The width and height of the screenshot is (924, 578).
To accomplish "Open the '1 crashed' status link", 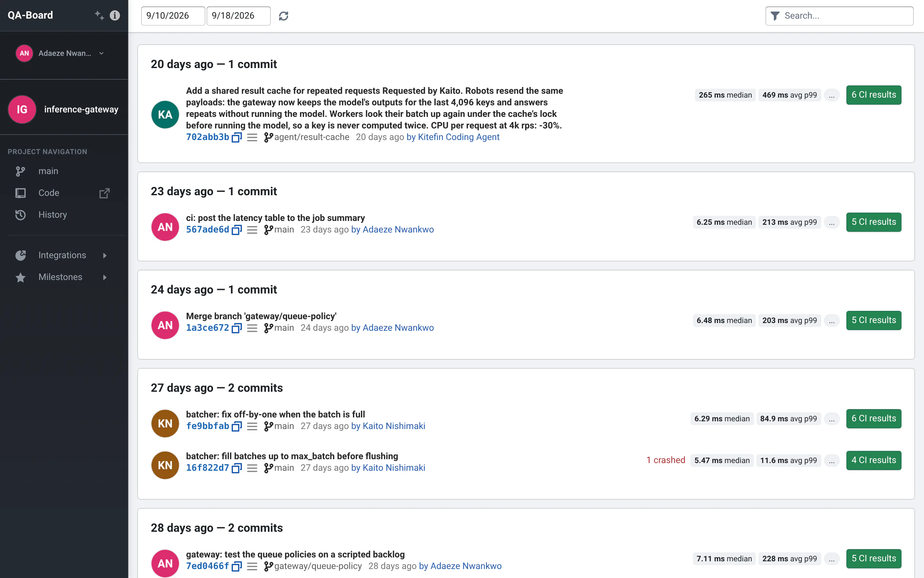I will [x=665, y=460].
